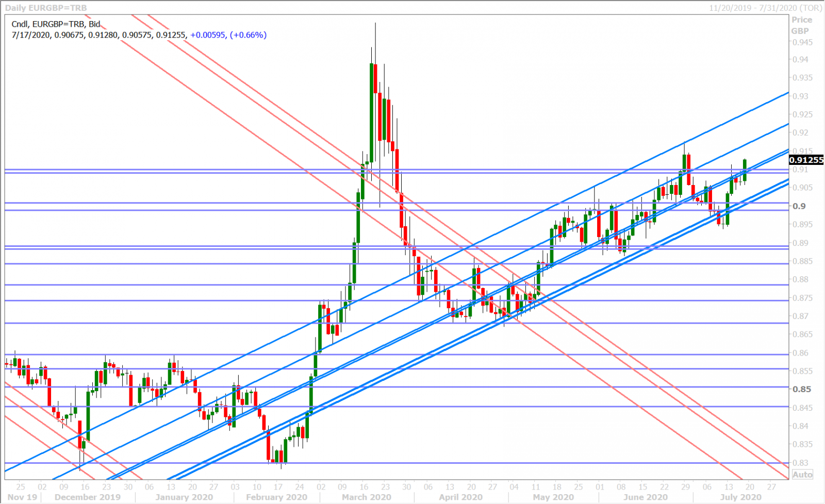Screen dimensions: 825x504
Task: Click the 0.885 price axis tick
Action: (803, 261)
